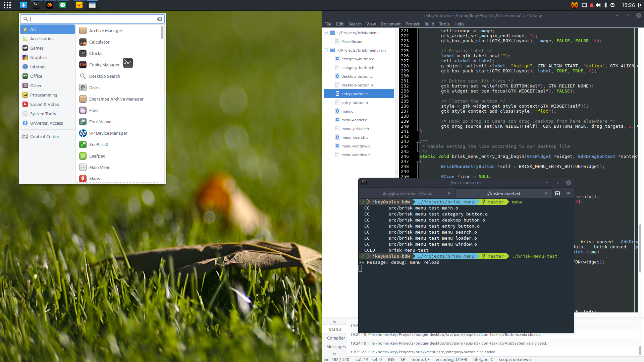The height and width of the screenshot is (362, 644).
Task: Open the Project menu in Geany
Action: 412,24
